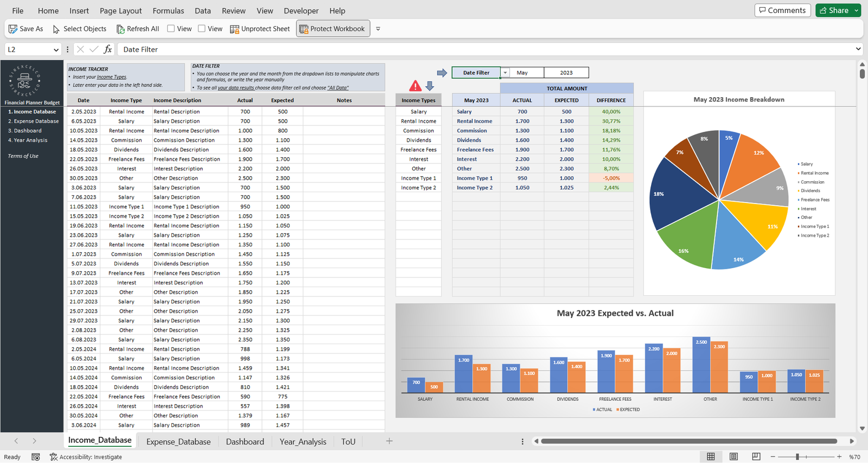Screen dimensions: 868x463
Task: Open the Formulas ribbon tab
Action: [x=168, y=11]
